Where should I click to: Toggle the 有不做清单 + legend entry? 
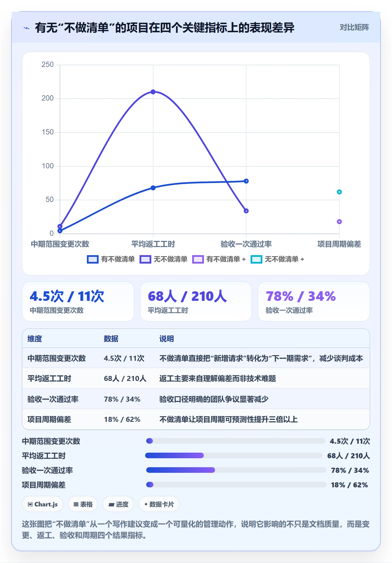219,259
